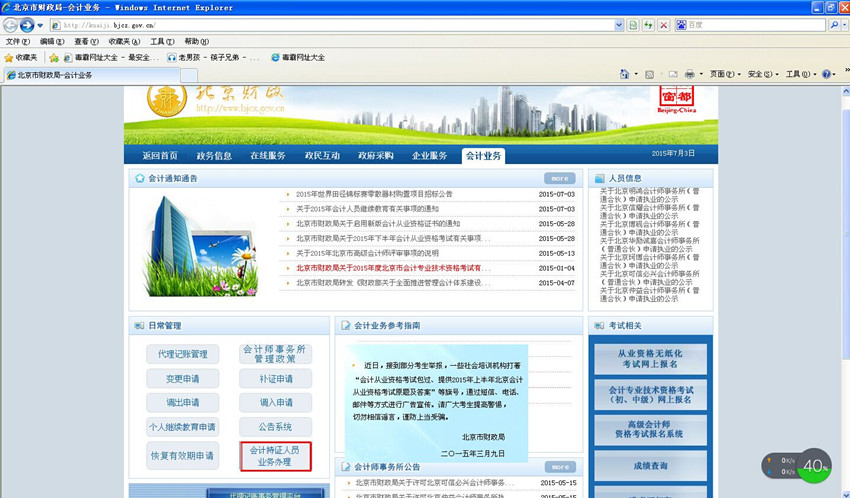
Task: Open the 毒霸网址大全 - 最安全 favorites link
Action: click(x=111, y=57)
